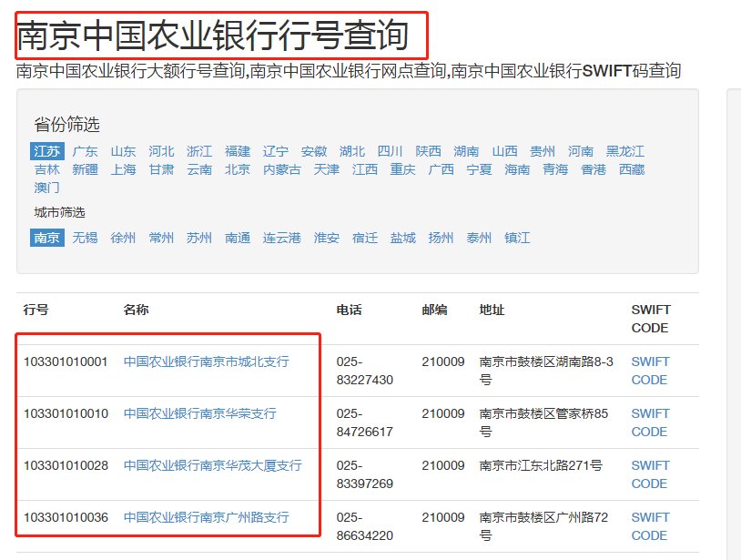This screenshot has width=741, height=560.
Task: Select bank number 103301010028
Action: [x=66, y=465]
